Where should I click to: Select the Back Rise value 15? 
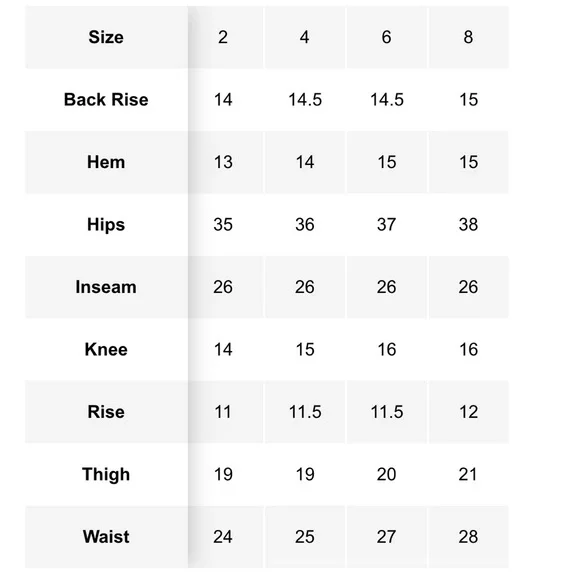coord(468,100)
